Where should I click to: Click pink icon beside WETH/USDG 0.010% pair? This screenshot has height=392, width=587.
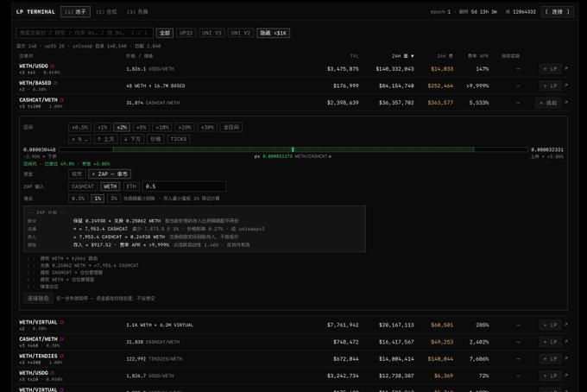[x=52, y=66]
